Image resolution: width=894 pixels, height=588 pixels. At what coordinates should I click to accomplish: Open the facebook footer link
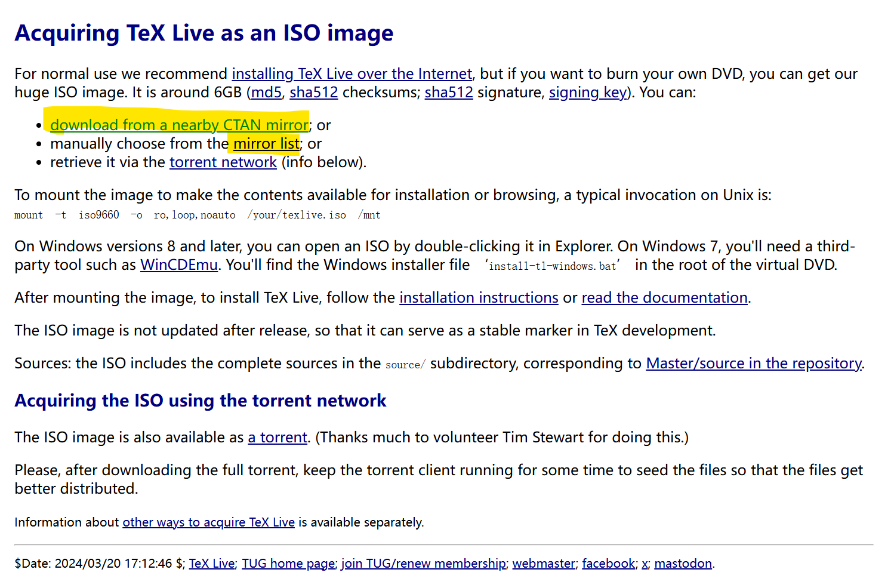(x=608, y=564)
